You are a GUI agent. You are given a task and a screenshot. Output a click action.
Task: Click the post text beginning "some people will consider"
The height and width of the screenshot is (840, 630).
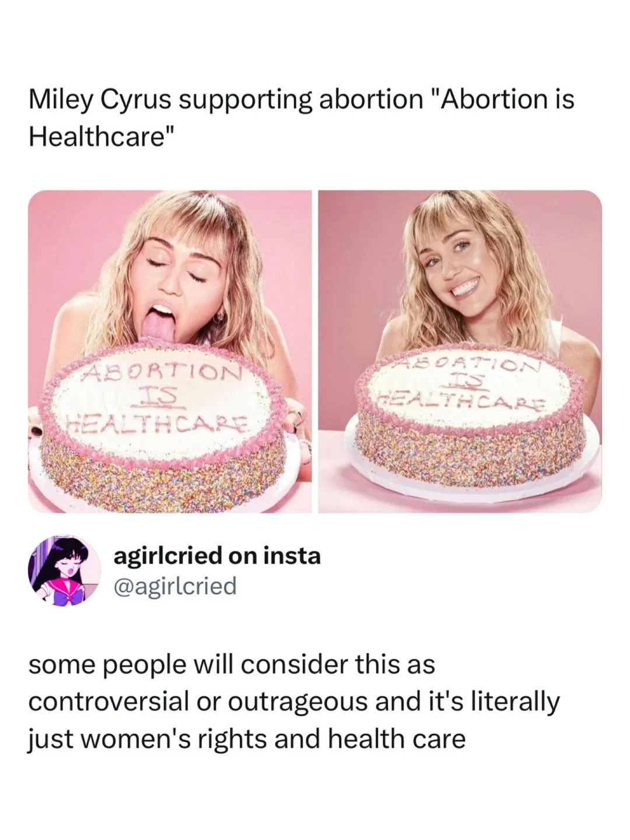(294, 701)
